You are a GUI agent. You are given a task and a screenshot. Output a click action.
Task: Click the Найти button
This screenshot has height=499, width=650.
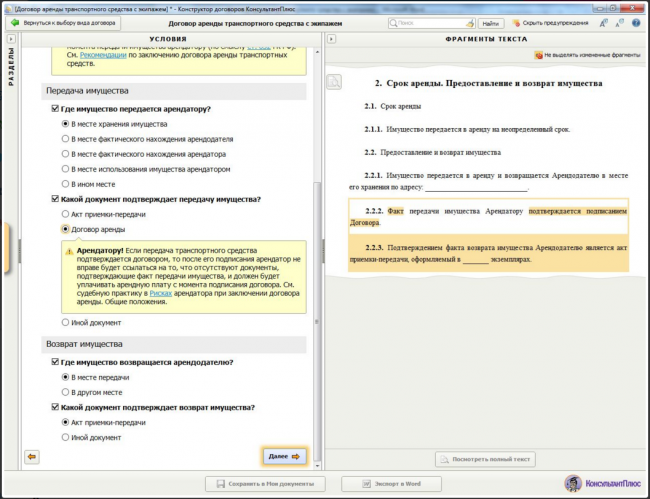tap(491, 24)
